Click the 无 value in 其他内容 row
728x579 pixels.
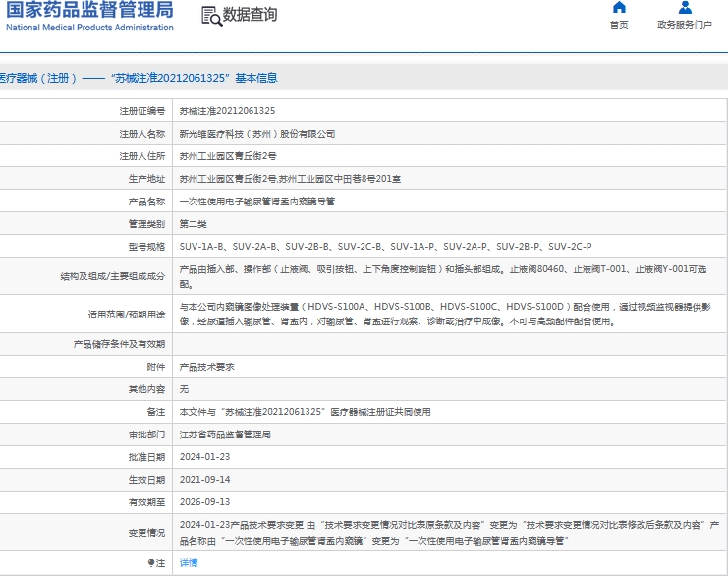(x=184, y=389)
